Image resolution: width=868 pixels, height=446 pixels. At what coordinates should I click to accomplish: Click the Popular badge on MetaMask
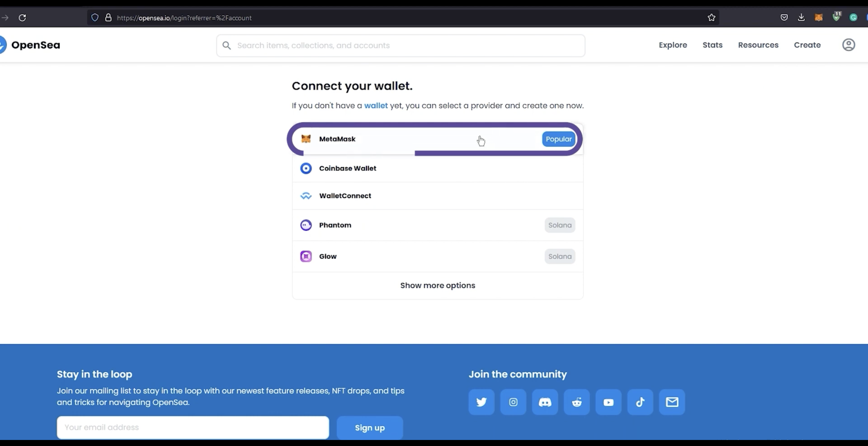tap(558, 139)
